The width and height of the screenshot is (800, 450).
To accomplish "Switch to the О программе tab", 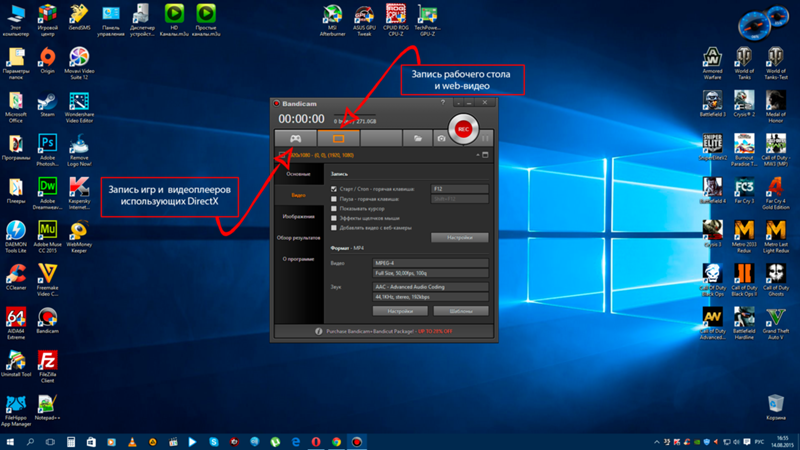I will (x=298, y=259).
